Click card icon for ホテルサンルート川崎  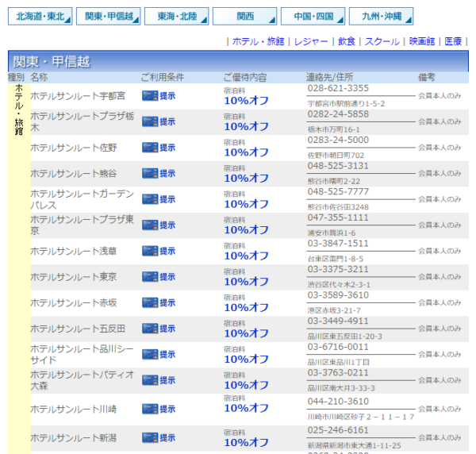150,409
